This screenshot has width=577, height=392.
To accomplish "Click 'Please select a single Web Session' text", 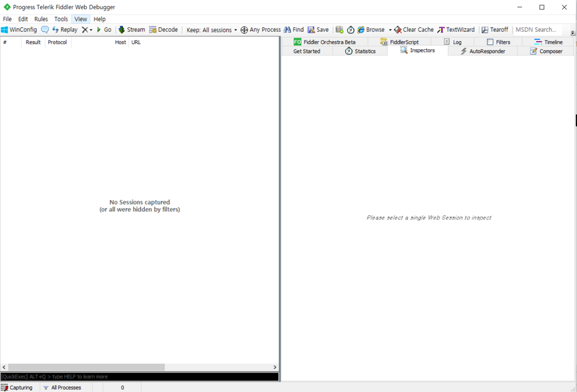I will pyautogui.click(x=429, y=217).
